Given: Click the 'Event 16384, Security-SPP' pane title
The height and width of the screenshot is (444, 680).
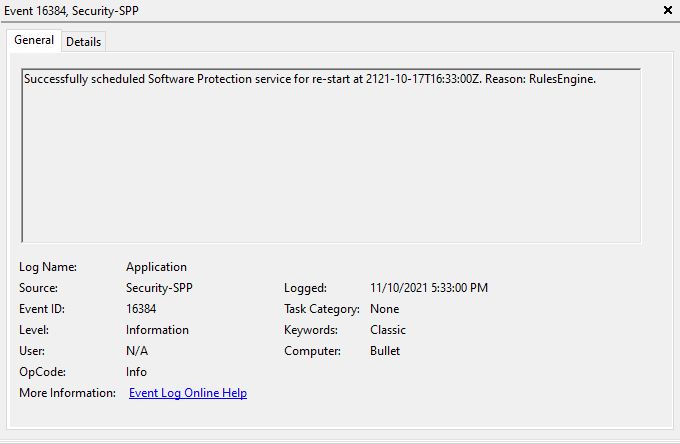Looking at the screenshot, I should pos(71,10).
